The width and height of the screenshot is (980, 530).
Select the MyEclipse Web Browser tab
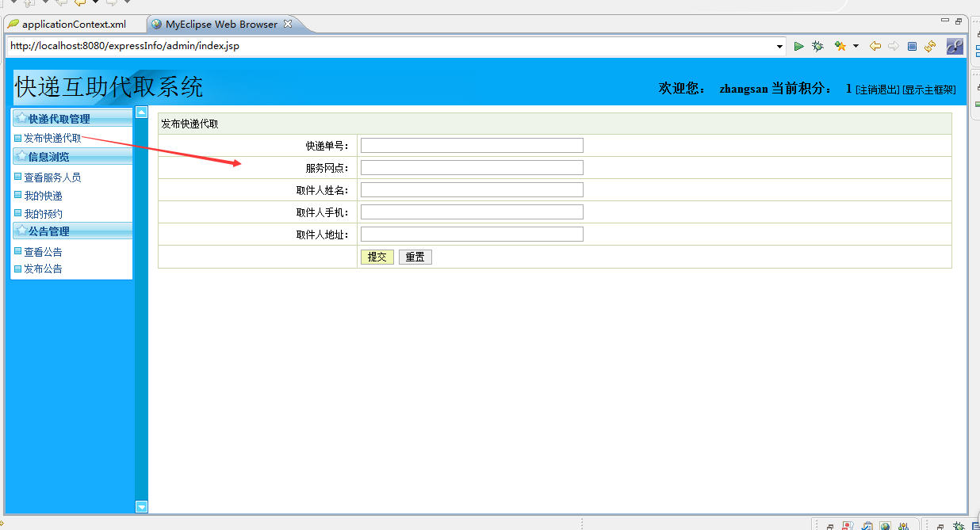pos(222,24)
